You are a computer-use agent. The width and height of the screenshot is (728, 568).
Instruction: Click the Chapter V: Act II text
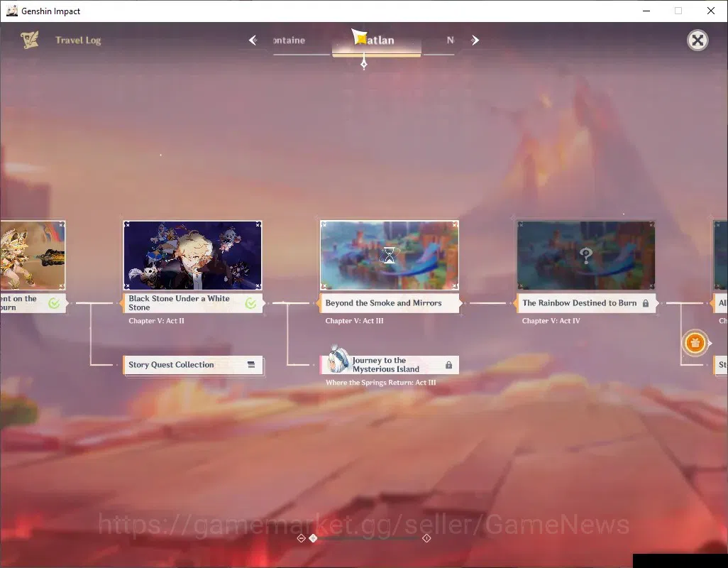pos(157,321)
